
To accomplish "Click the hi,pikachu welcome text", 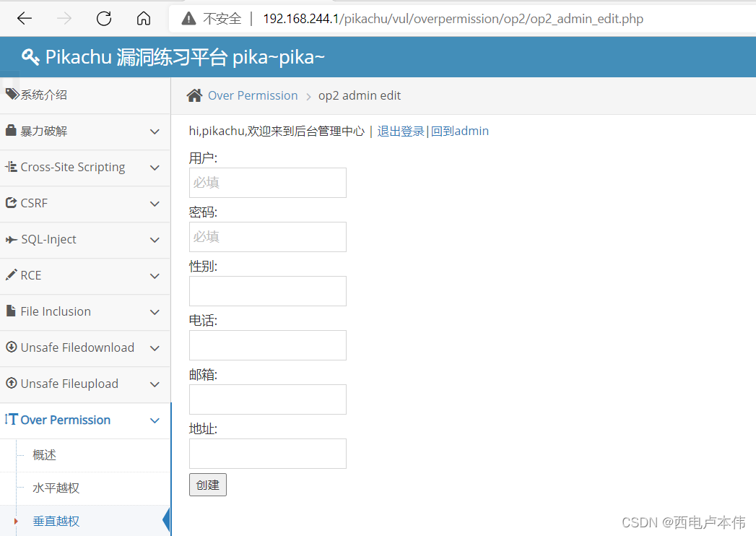I will click(277, 131).
